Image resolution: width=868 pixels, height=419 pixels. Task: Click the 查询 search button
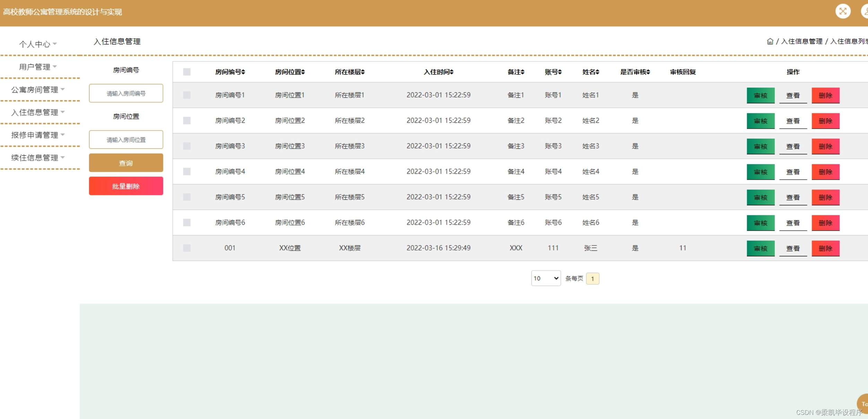126,163
